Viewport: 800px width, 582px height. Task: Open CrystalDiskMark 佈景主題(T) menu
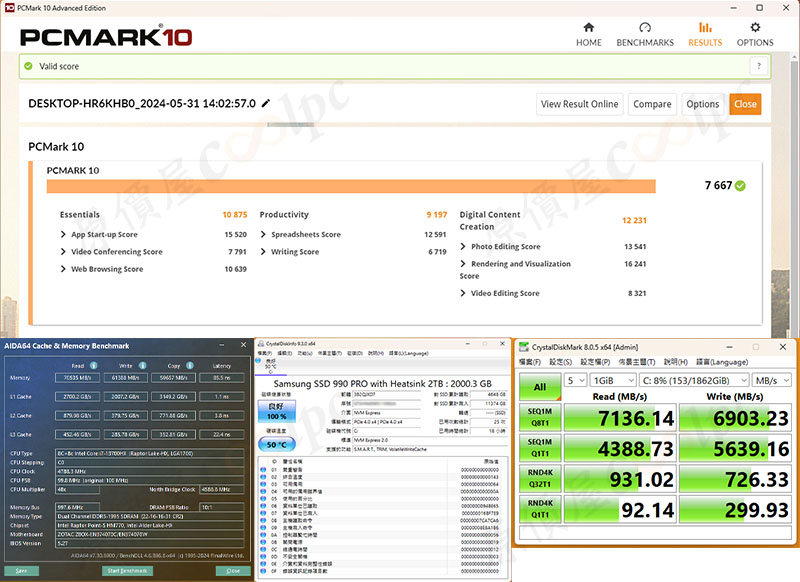click(x=637, y=362)
